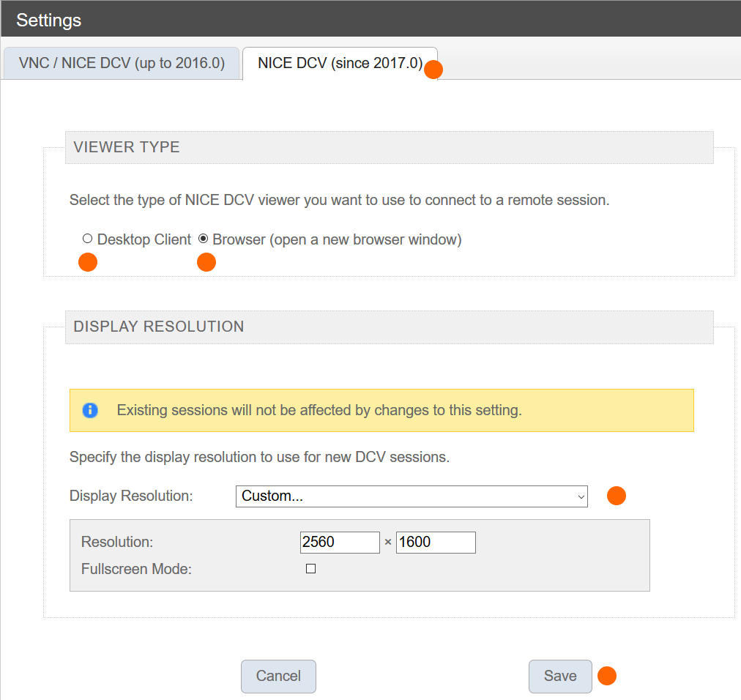Click the blue info icon in yellow notice
Screen dimensions: 741x700
click(x=90, y=410)
